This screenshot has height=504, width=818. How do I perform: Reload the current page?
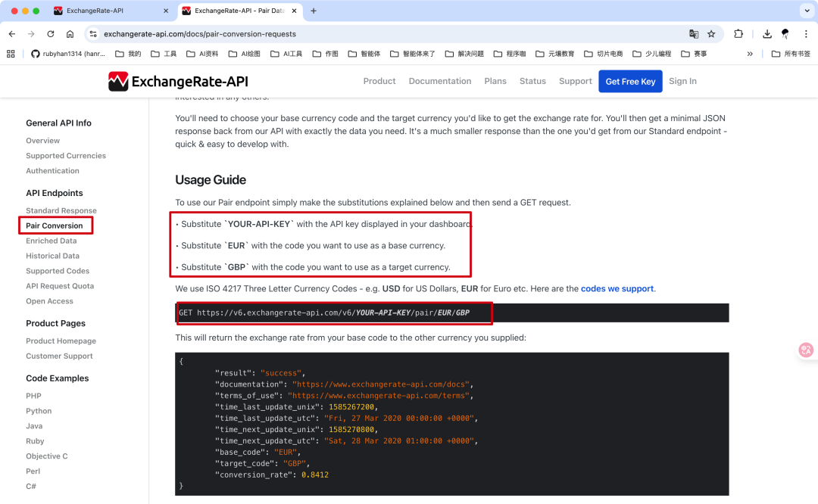[51, 34]
